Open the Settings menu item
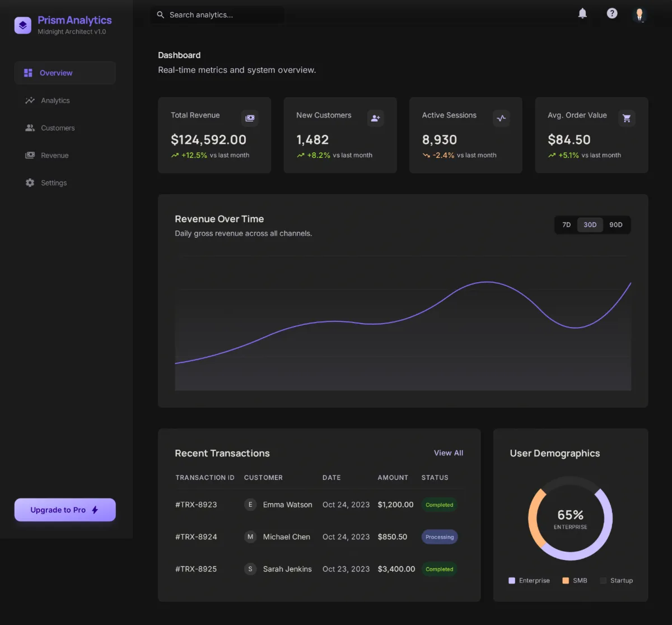The image size is (672, 625). click(x=65, y=183)
